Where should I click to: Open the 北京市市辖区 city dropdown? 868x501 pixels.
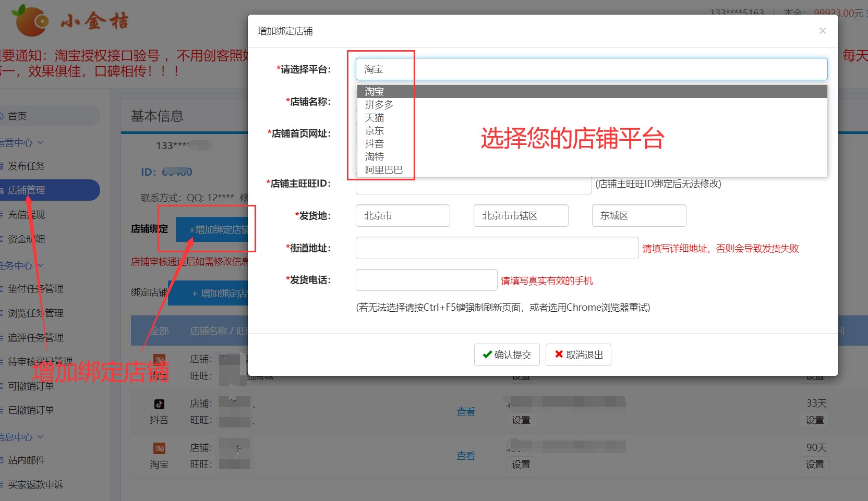521,216
